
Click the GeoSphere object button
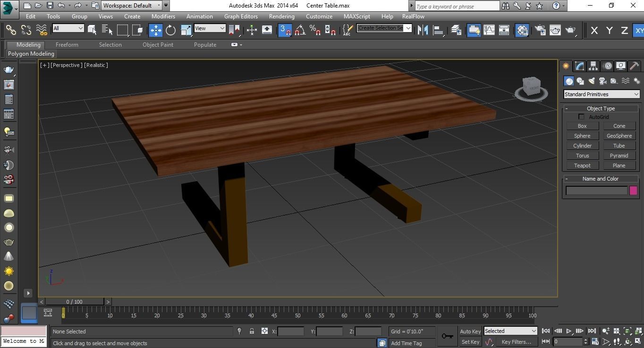click(619, 136)
